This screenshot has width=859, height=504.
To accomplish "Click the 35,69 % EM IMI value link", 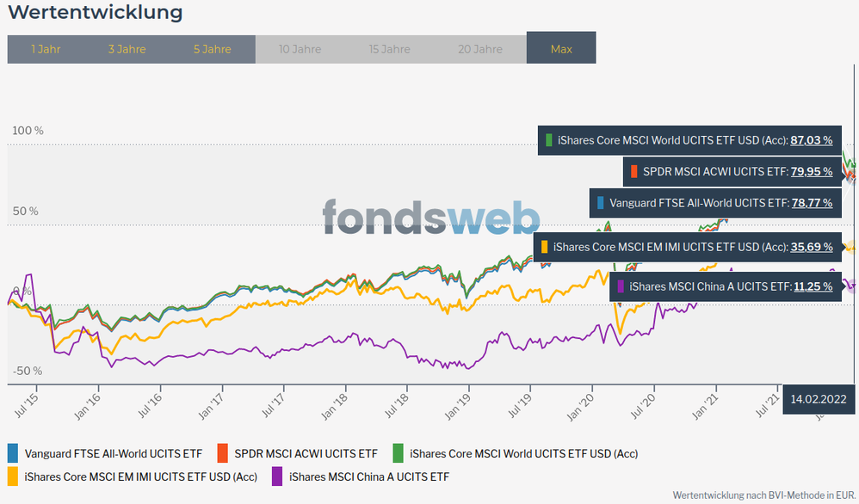I will tap(812, 247).
